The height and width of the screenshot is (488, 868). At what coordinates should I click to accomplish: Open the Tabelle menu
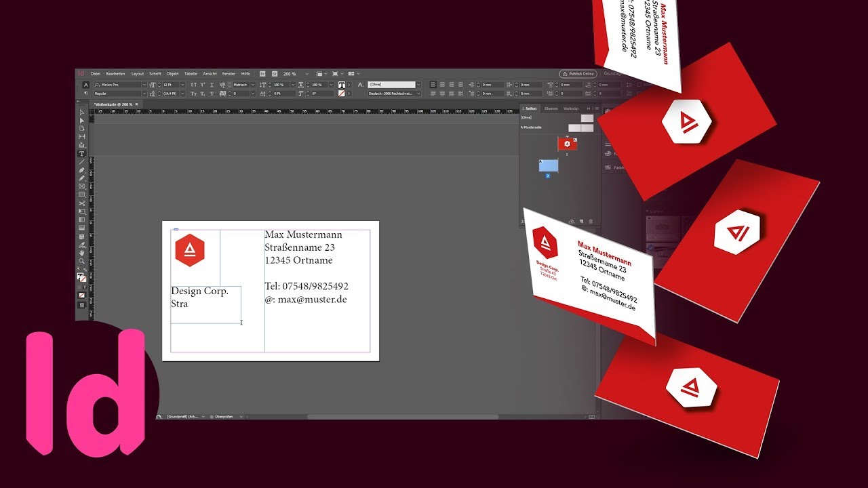click(191, 73)
